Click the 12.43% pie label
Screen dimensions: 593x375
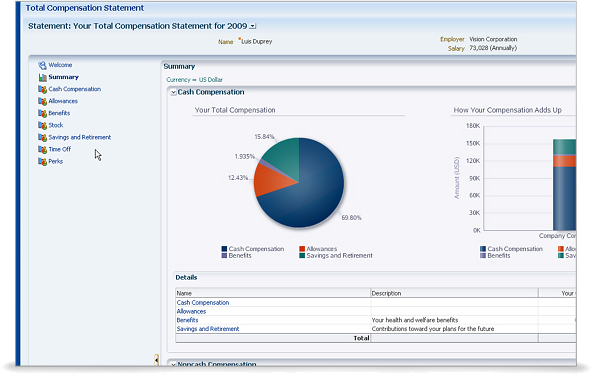pos(238,178)
